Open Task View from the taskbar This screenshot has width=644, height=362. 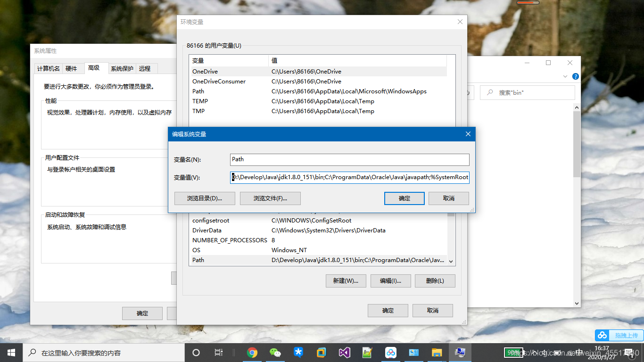(x=219, y=353)
